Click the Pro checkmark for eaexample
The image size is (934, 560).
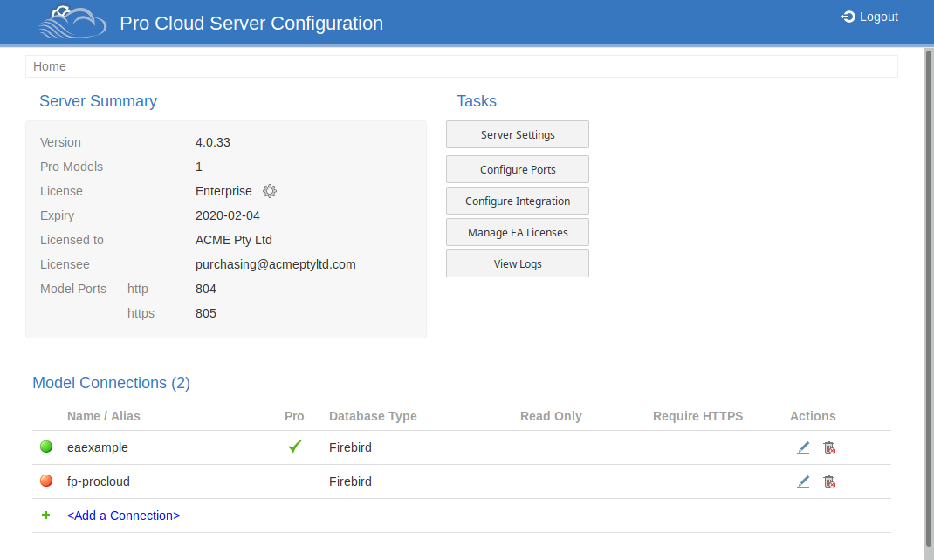click(x=295, y=447)
